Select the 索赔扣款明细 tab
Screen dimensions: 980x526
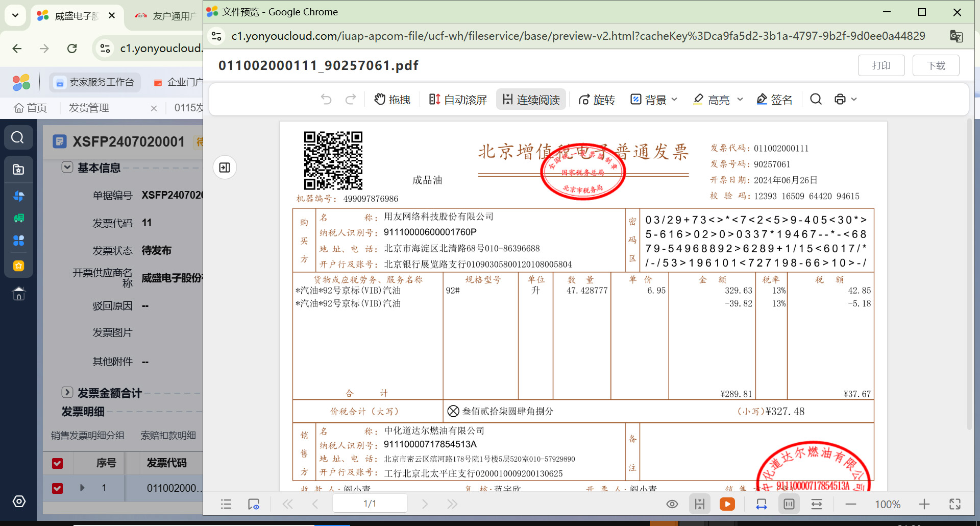pos(168,435)
